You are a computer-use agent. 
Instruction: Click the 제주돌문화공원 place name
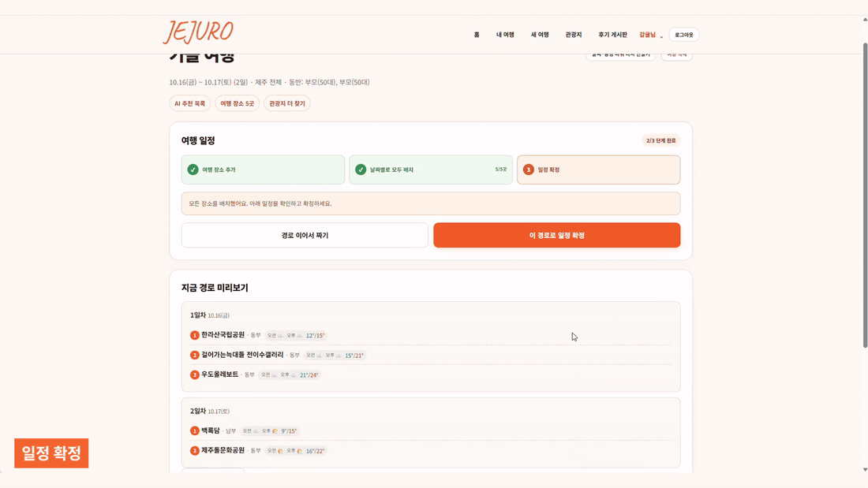point(223,450)
